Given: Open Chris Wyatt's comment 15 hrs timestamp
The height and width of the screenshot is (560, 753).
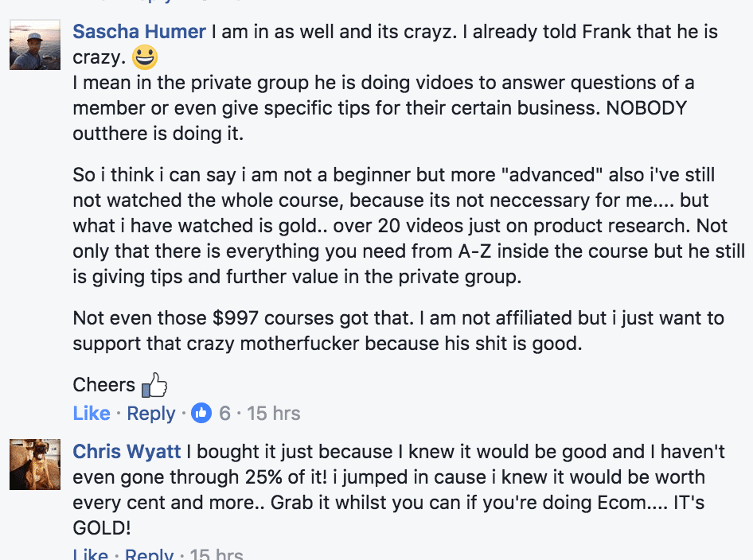Looking at the screenshot, I should coord(217,554).
